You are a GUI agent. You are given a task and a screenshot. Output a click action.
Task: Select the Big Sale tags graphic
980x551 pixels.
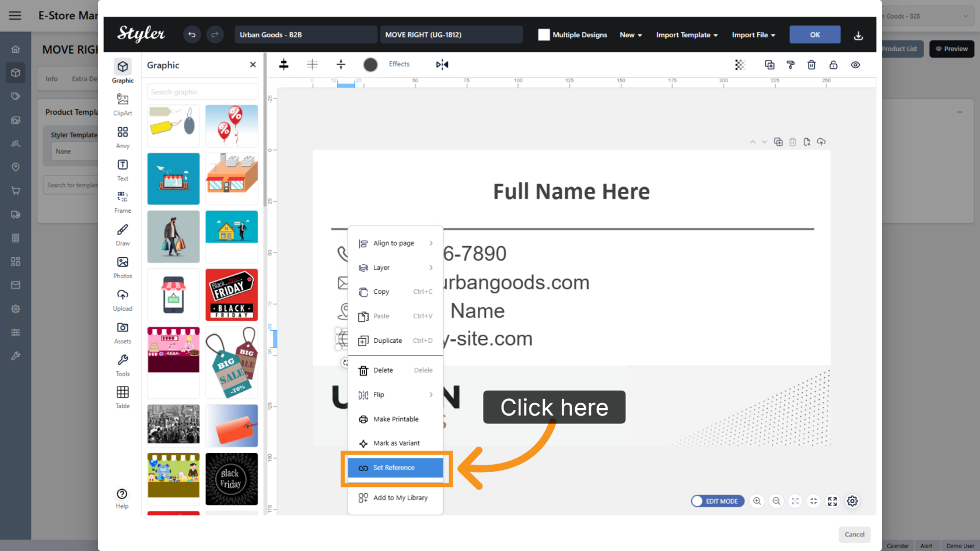tap(232, 363)
